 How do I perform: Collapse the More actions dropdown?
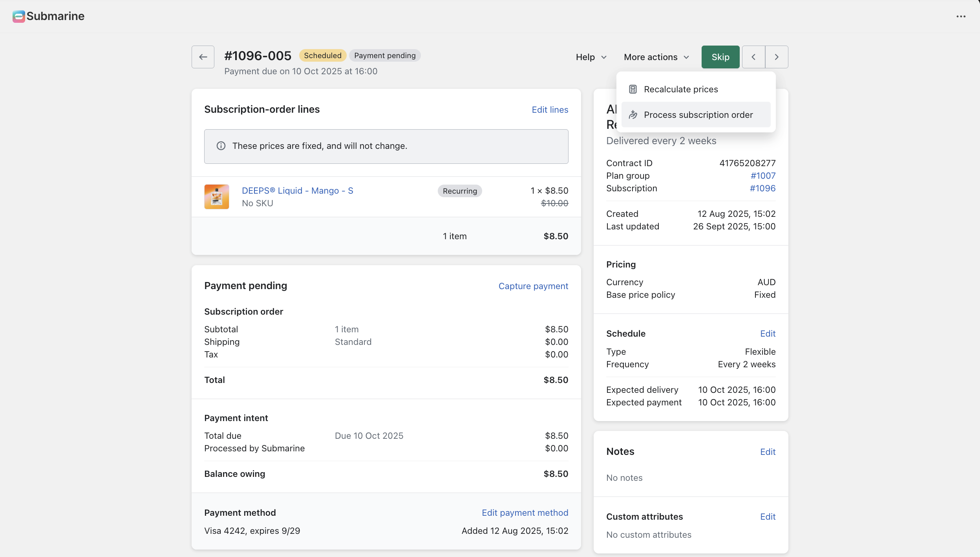point(656,57)
